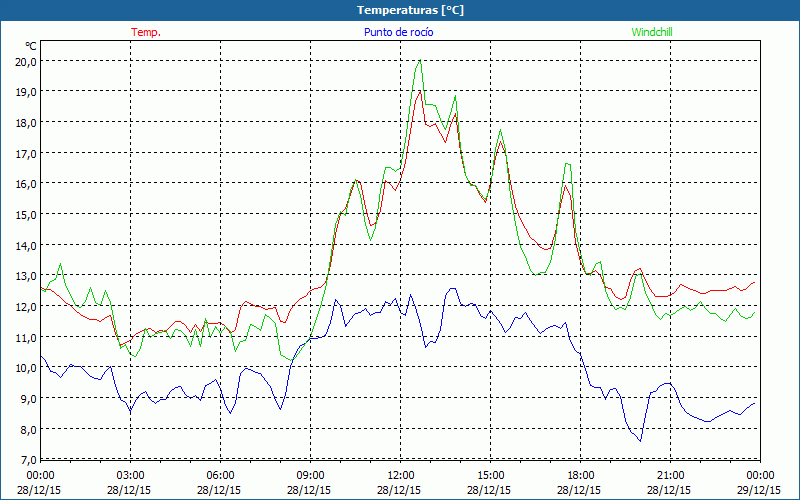Click the 09:00 time label
The width and height of the screenshot is (800, 500).
(310, 476)
